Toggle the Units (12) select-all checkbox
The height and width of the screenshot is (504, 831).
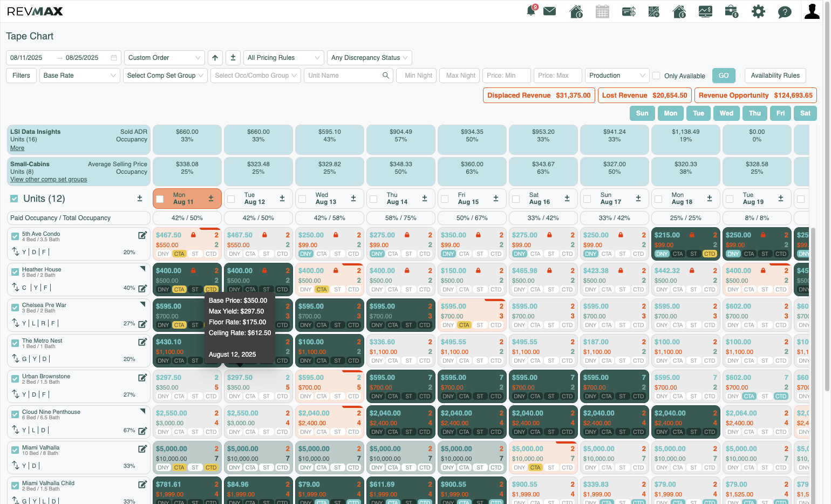point(15,199)
